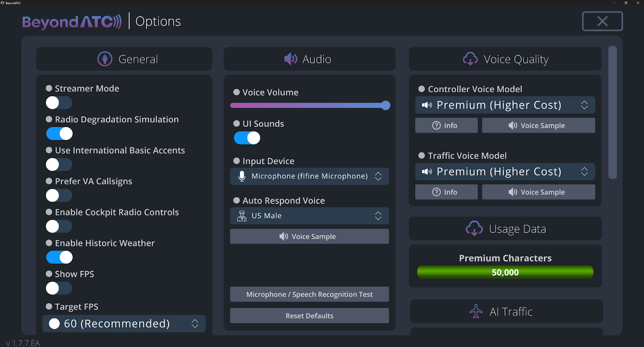Click the Options panel vertical scrollbar
This screenshot has height=347, width=644.
tap(613, 113)
